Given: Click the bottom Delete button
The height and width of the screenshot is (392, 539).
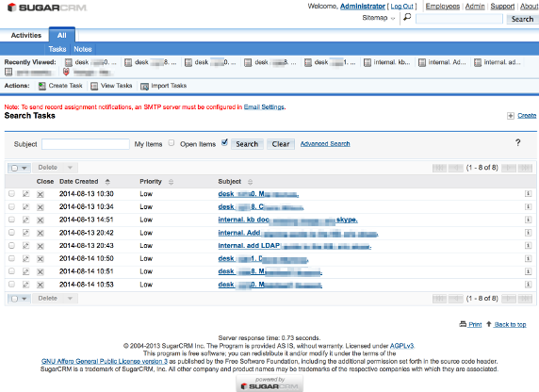Looking at the screenshot, I should (47, 298).
